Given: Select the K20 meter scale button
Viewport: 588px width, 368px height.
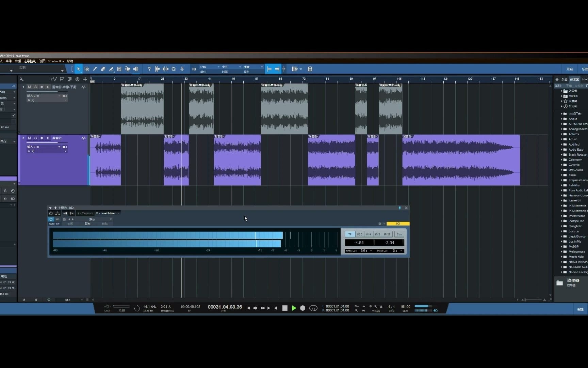Looking at the screenshot, I should (360, 234).
